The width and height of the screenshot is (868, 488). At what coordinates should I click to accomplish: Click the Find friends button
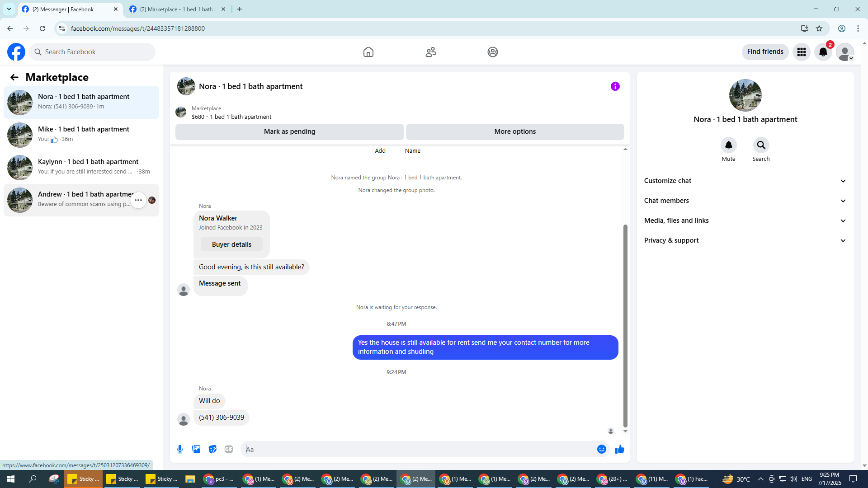click(x=765, y=52)
